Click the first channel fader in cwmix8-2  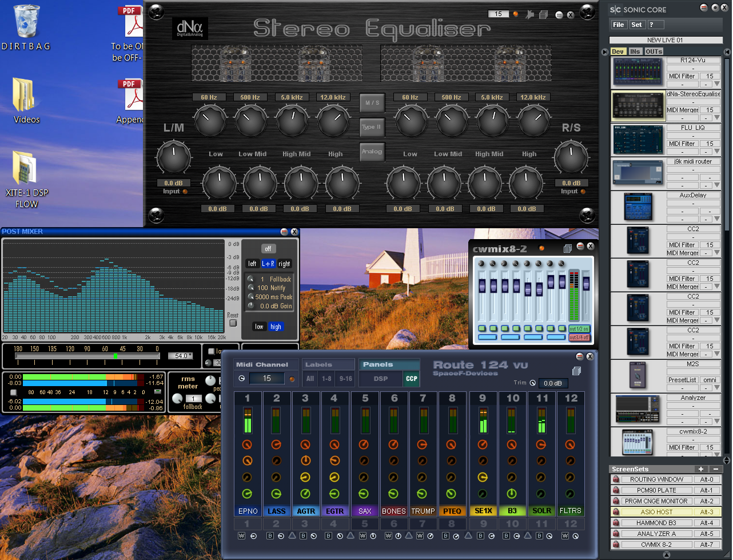(482, 285)
